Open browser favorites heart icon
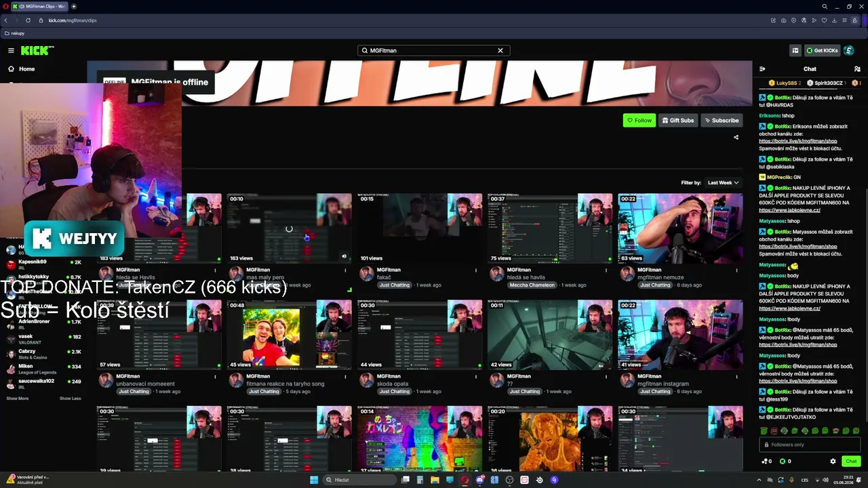Screen dimensions: 868x488 [825, 20]
